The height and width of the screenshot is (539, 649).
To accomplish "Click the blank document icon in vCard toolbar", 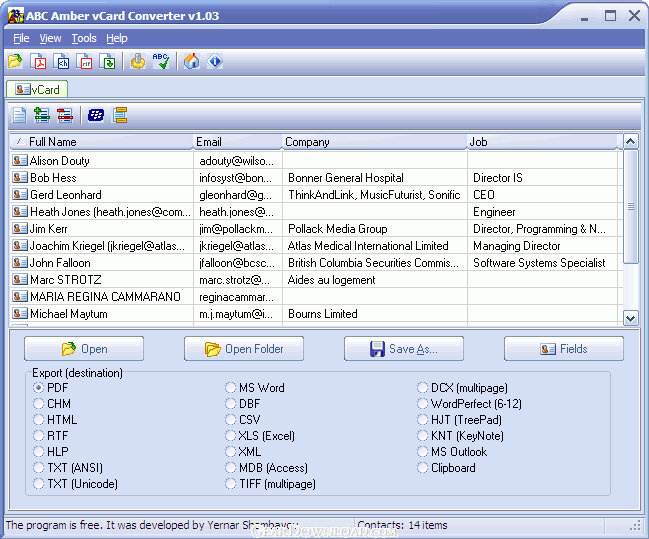I will point(19,115).
